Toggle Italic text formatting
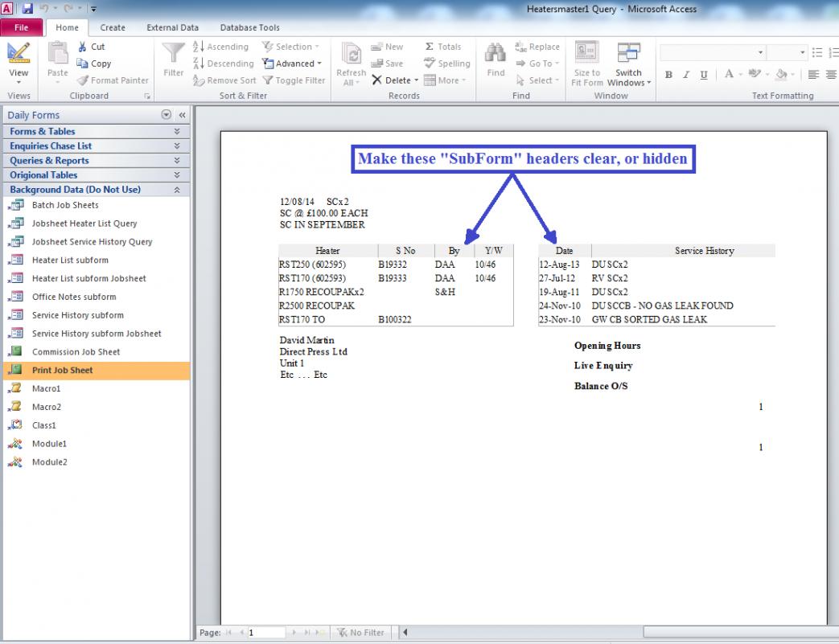This screenshot has width=839, height=644. click(x=686, y=75)
